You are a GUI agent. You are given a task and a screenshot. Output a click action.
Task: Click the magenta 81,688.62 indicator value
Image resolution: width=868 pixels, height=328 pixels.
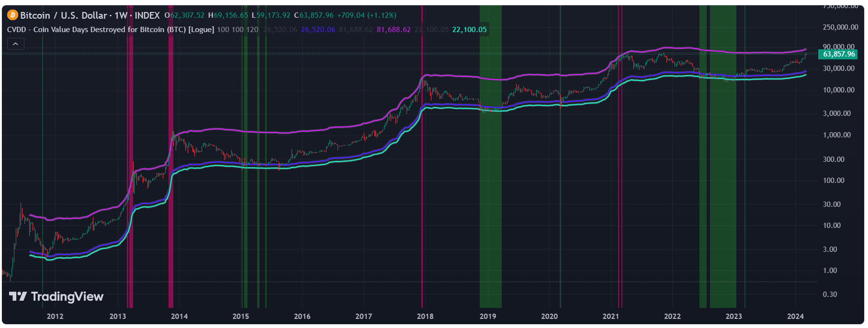pos(394,30)
